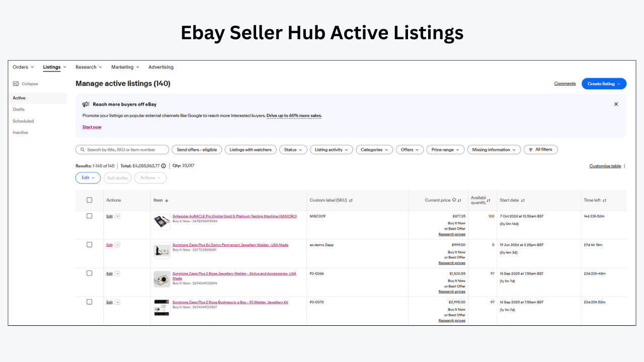Open the SyKessler AuRACLE Pro title link
644x362 pixels.
point(234,216)
